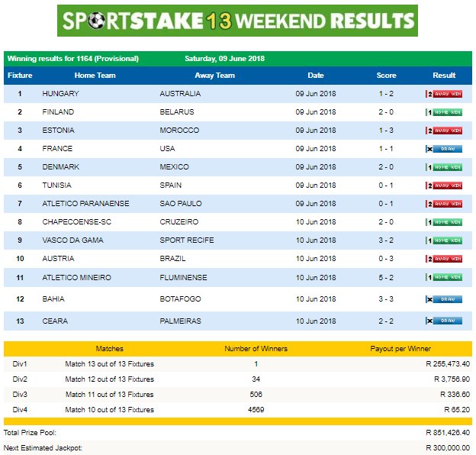Click the MOROCCO away team cell
476x455 pixels.
pos(179,131)
